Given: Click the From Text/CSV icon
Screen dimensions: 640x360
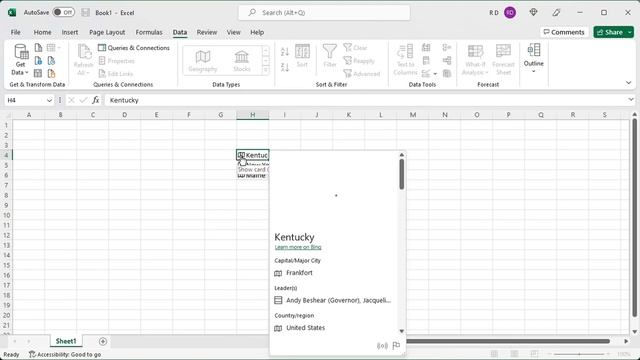Looking at the screenshot, I should (38, 48).
